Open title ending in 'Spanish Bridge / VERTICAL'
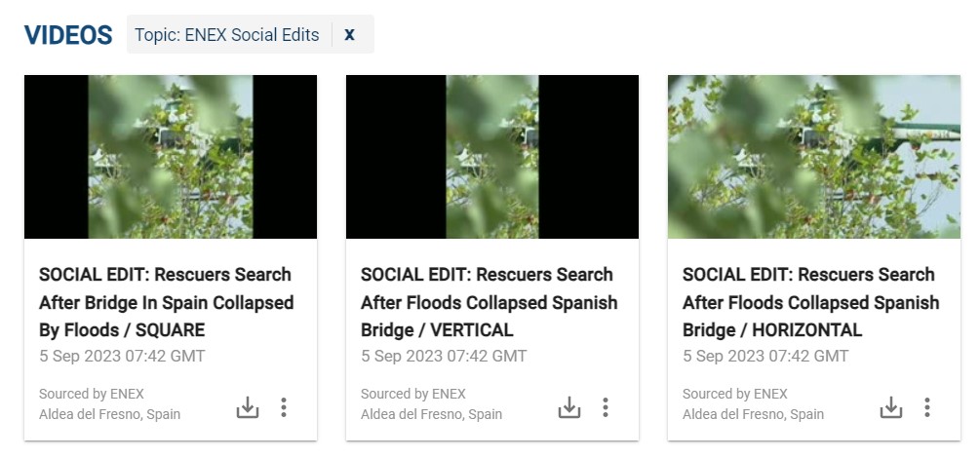Image resolution: width=980 pixels, height=458 pixels. (x=490, y=302)
